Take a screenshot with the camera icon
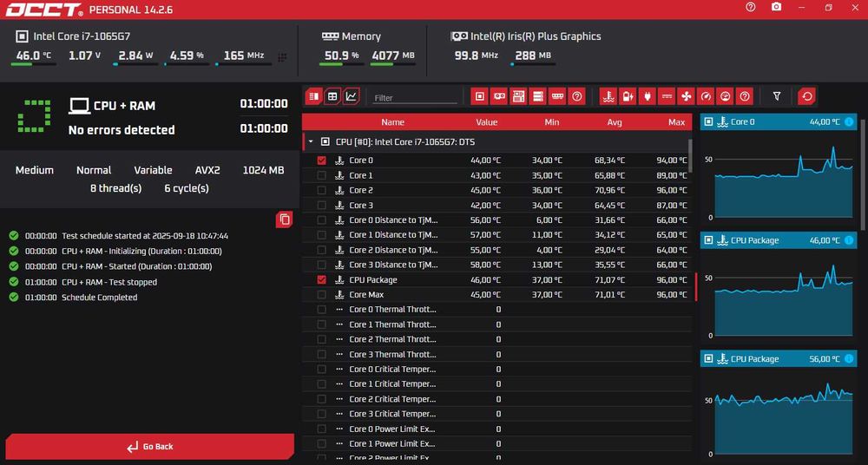This screenshot has height=465, width=868. (x=777, y=7)
